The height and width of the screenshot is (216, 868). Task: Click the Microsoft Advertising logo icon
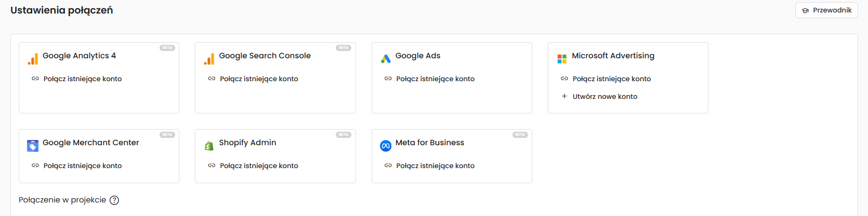562,59
